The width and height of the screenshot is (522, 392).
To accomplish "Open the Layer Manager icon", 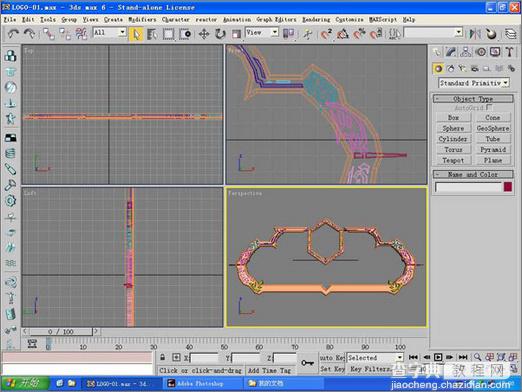I will (x=510, y=34).
